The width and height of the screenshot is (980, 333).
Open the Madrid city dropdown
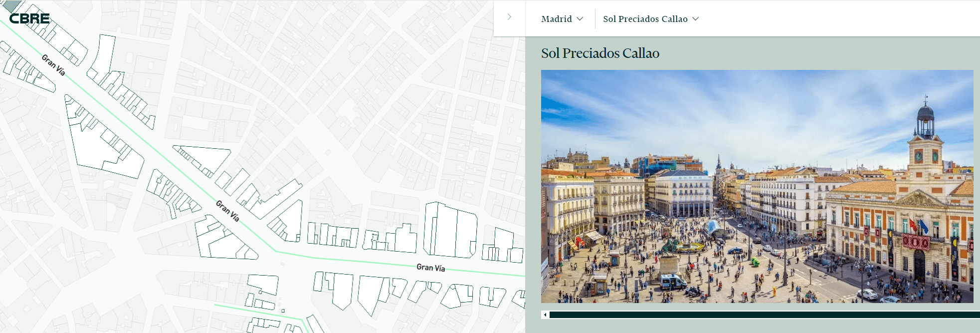tap(562, 19)
